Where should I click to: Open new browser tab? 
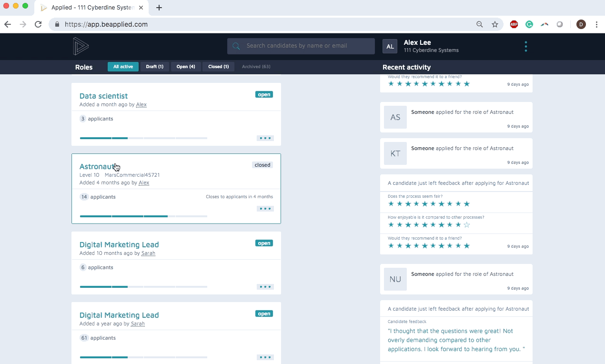(159, 8)
